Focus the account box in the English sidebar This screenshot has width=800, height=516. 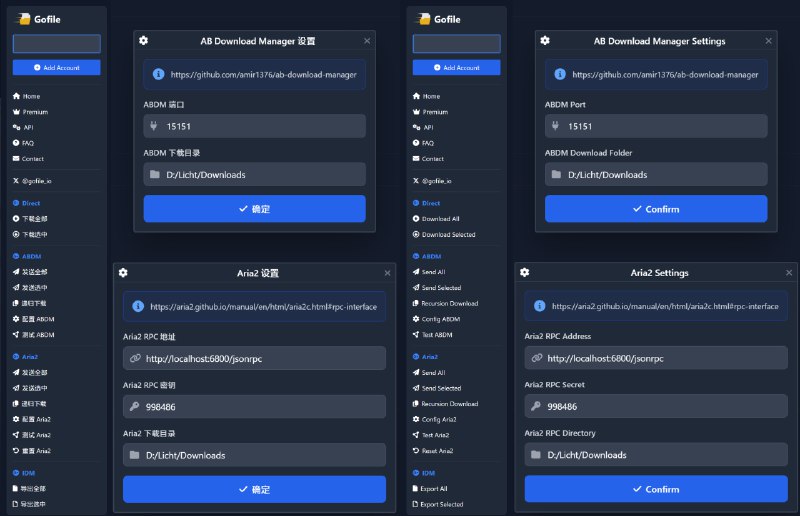[x=457, y=44]
